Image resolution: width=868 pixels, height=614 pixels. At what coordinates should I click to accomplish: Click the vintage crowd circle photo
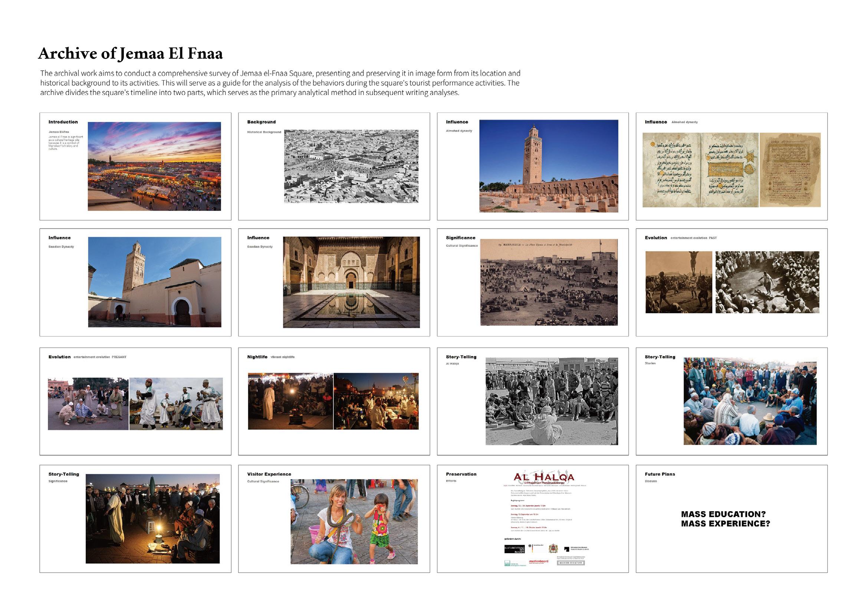pyautogui.click(x=767, y=282)
